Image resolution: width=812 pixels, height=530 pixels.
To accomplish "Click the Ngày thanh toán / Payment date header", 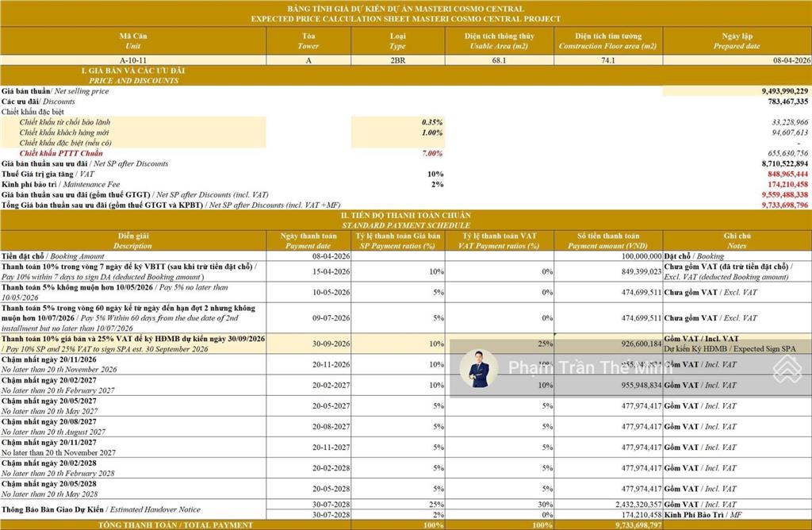I will click(x=308, y=241).
